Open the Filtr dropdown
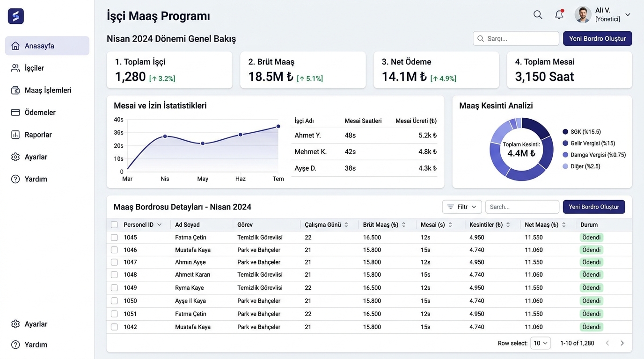 point(462,207)
